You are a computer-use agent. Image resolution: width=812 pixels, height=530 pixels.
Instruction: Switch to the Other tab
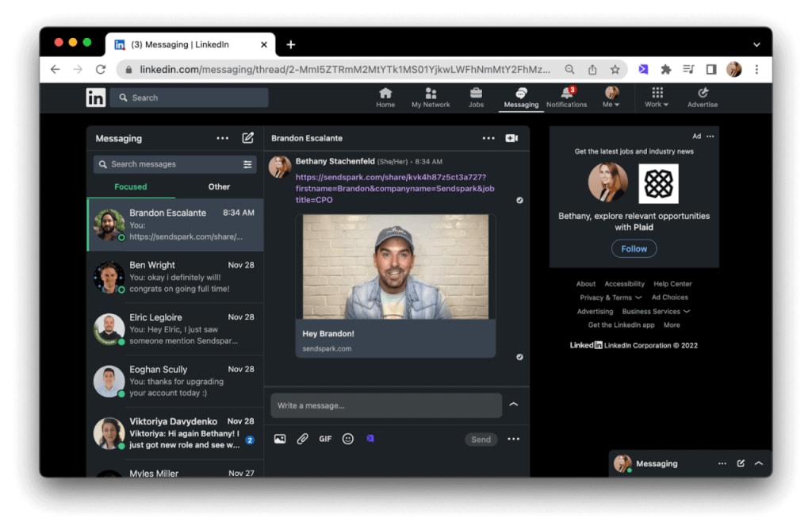tap(219, 187)
